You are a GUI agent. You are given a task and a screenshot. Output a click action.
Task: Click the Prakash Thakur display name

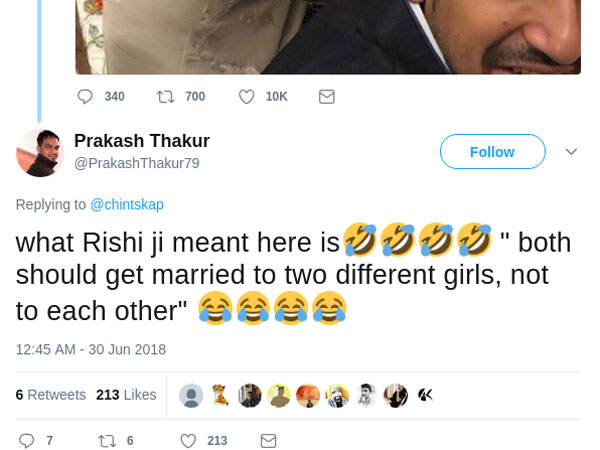(142, 141)
